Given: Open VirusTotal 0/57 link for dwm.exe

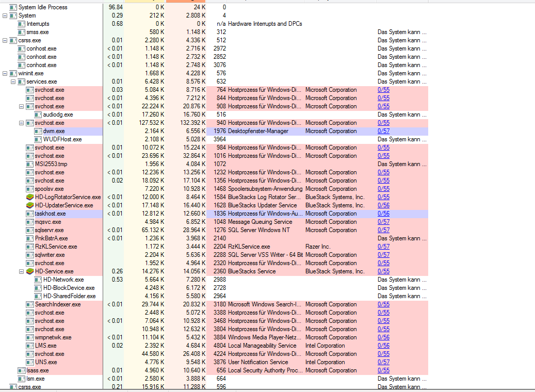Looking at the screenshot, I should click(383, 131).
